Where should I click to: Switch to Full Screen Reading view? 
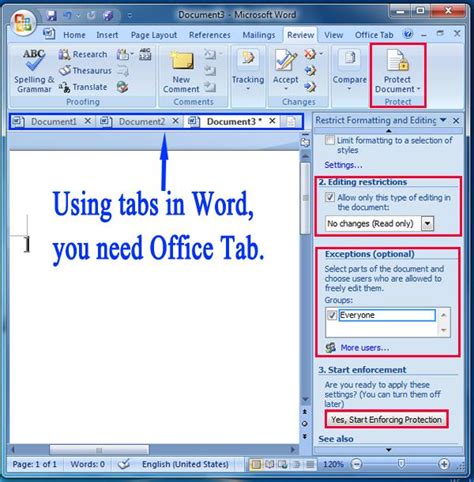click(269, 464)
